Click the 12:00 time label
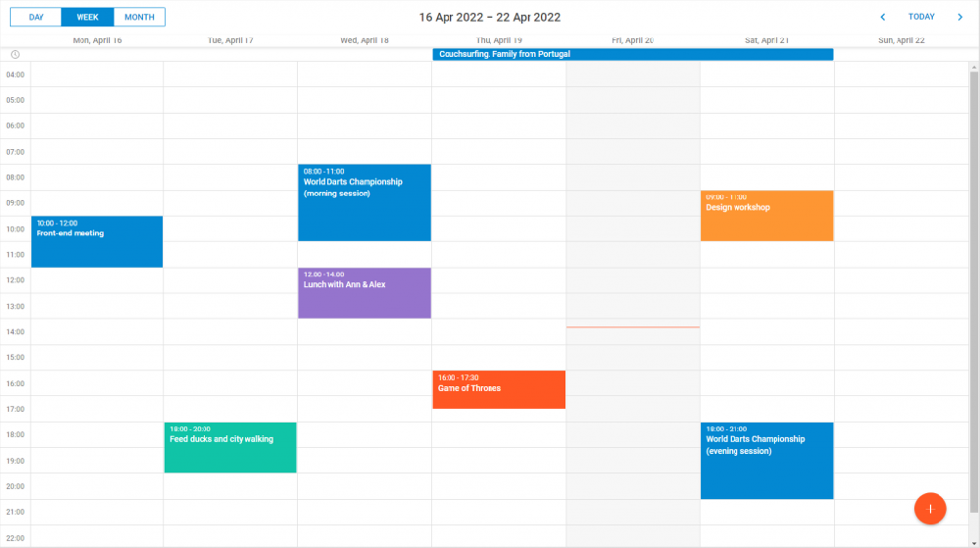The height and width of the screenshot is (548, 980). (x=15, y=280)
